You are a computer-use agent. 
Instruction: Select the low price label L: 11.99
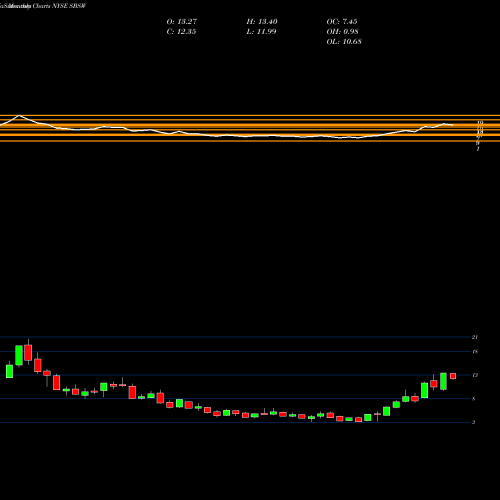click(x=261, y=32)
